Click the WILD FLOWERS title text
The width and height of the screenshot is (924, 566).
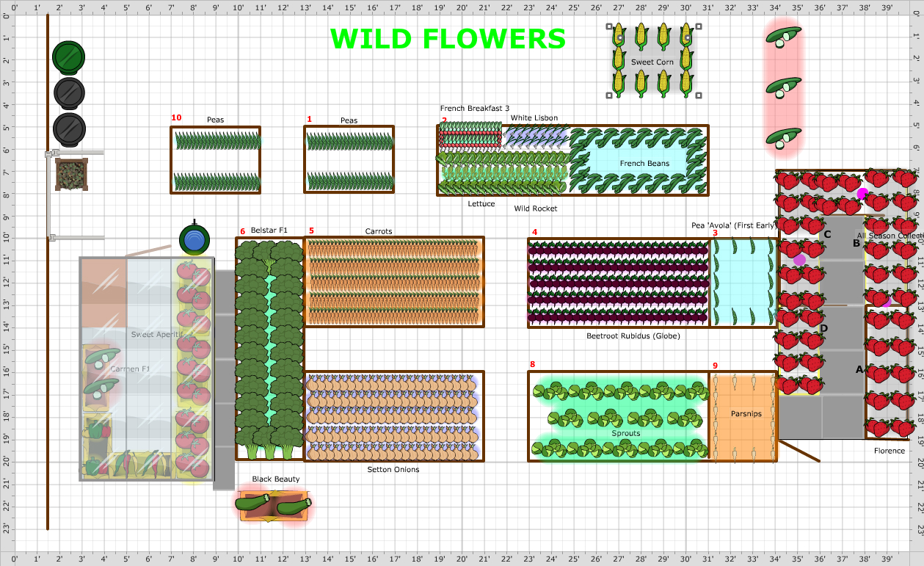448,38
